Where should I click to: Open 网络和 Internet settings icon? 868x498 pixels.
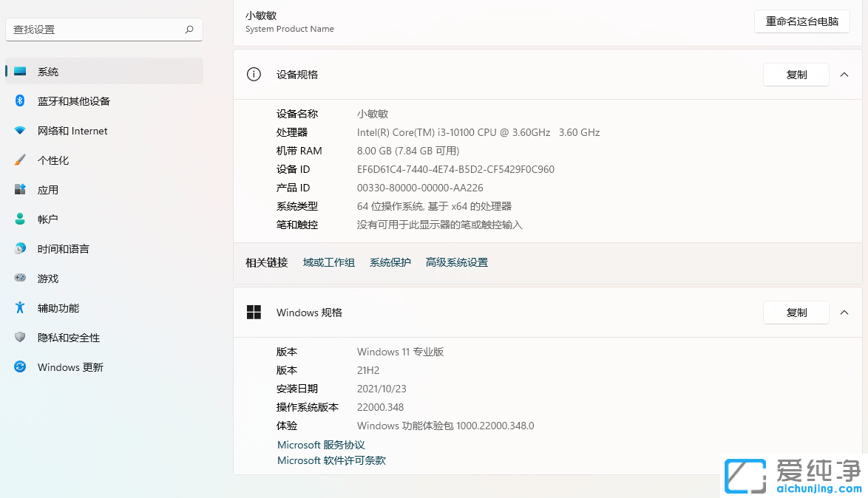click(x=21, y=131)
